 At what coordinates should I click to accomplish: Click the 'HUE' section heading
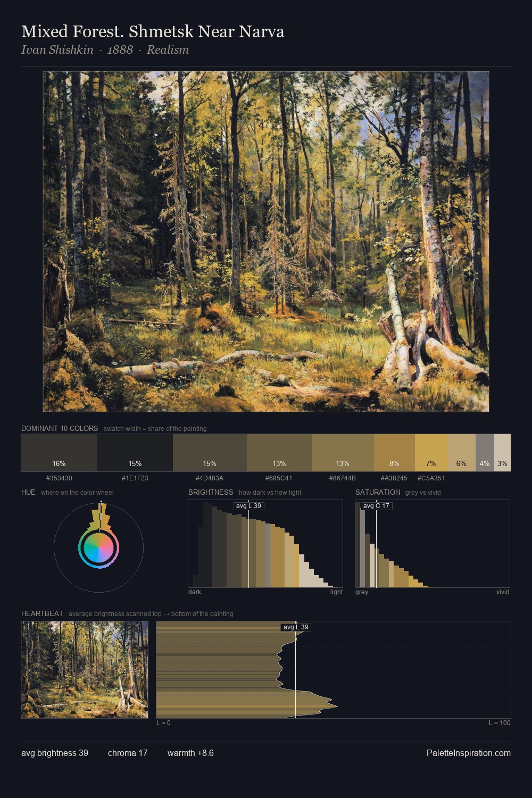28,493
